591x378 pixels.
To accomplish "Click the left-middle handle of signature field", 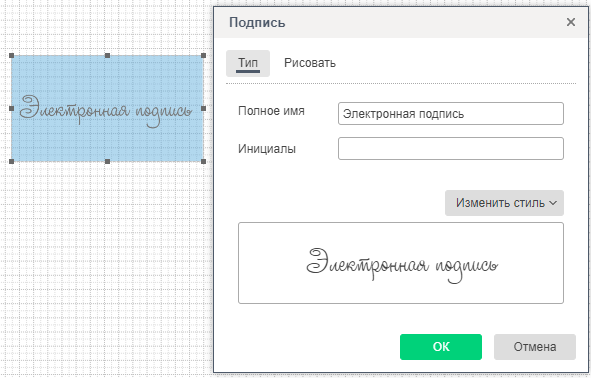I will [11, 109].
